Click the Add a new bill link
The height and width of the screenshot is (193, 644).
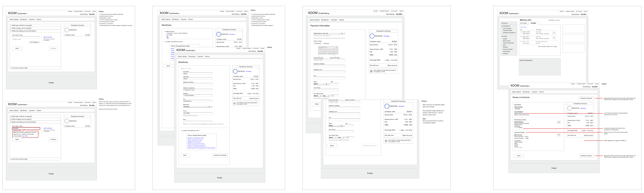(x=523, y=27)
